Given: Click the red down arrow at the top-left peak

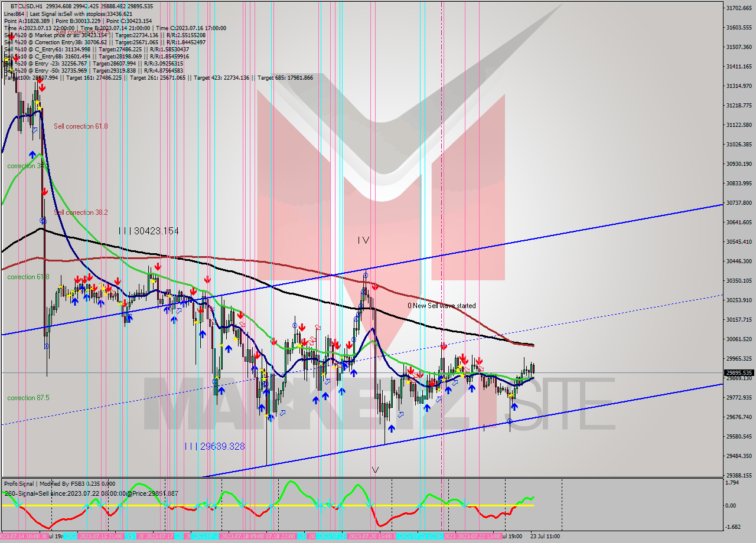Looking at the screenshot, I should click(41, 87).
